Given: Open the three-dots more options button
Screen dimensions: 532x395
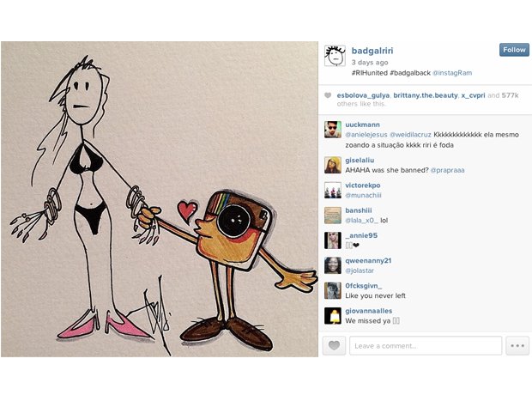Looking at the screenshot, I should click(517, 346).
